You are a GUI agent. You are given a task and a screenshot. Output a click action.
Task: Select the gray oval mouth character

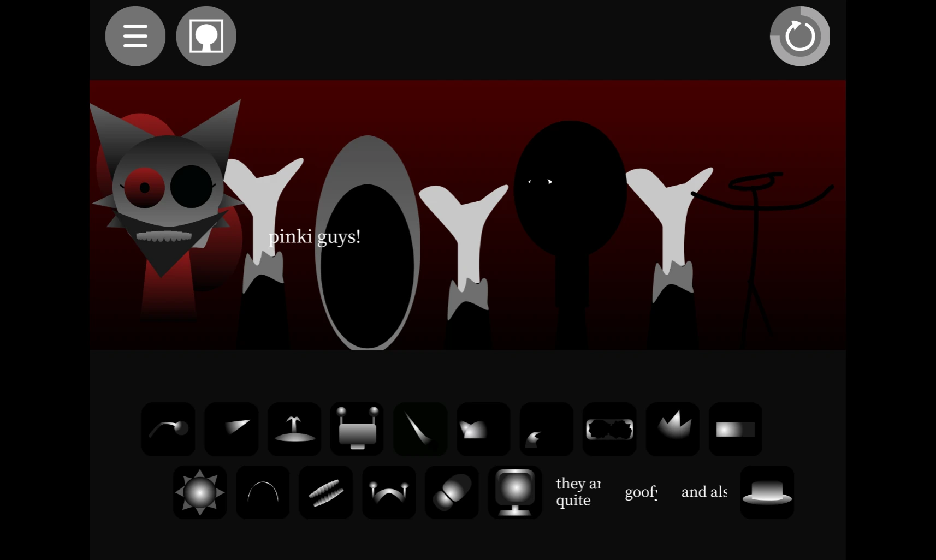[368, 243]
